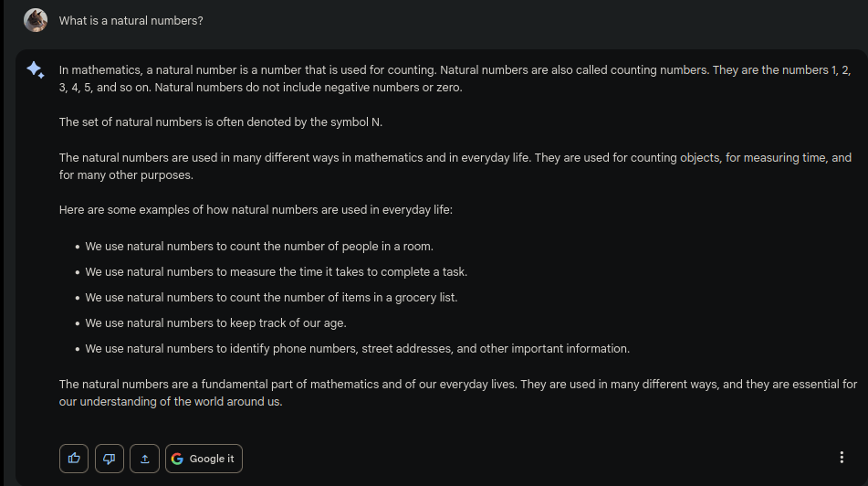Open the share and export icon

pos(144,459)
